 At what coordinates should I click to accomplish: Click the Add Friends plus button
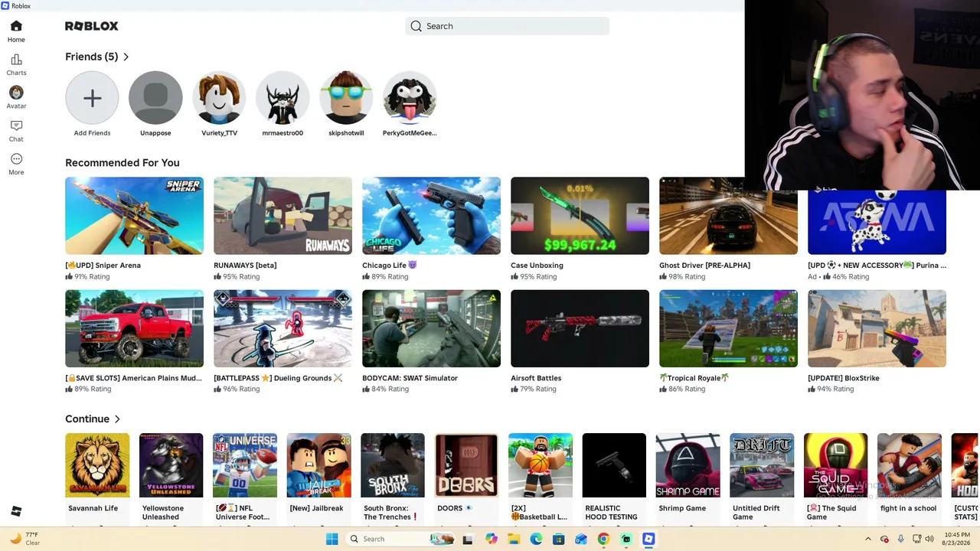[92, 98]
